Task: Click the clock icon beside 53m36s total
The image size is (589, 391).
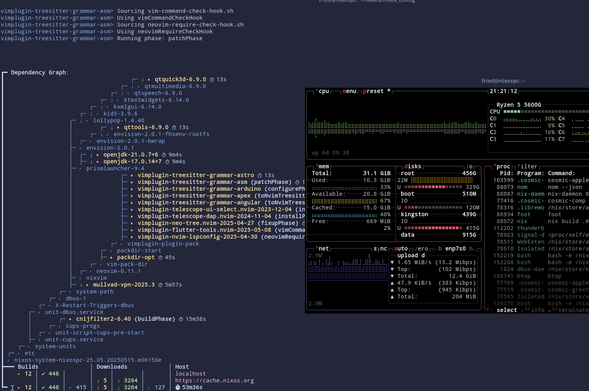Action: [178, 387]
